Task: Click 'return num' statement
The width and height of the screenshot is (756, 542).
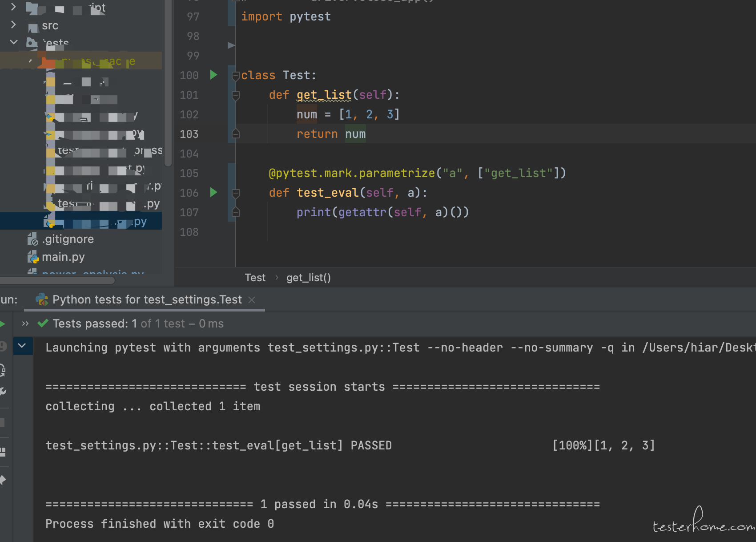Action: pos(331,134)
